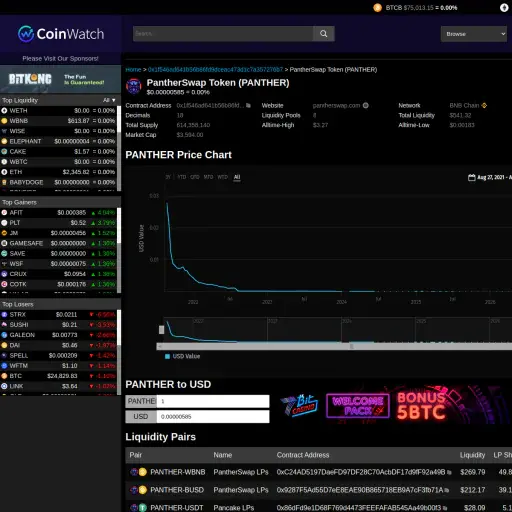Select the All chart range tab

237,177
